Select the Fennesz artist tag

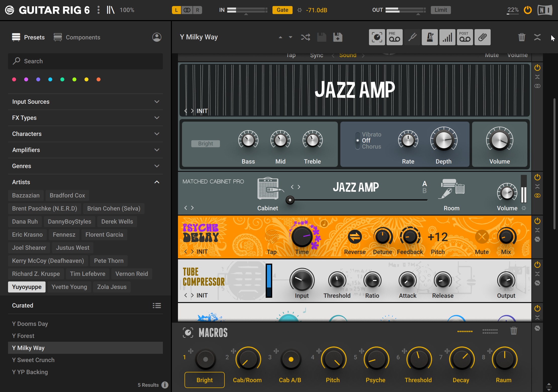point(64,235)
